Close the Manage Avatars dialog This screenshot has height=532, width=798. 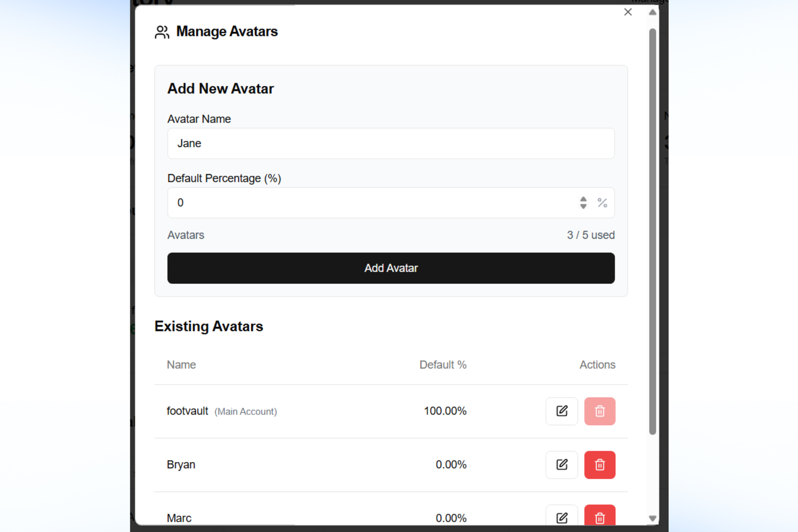point(628,12)
